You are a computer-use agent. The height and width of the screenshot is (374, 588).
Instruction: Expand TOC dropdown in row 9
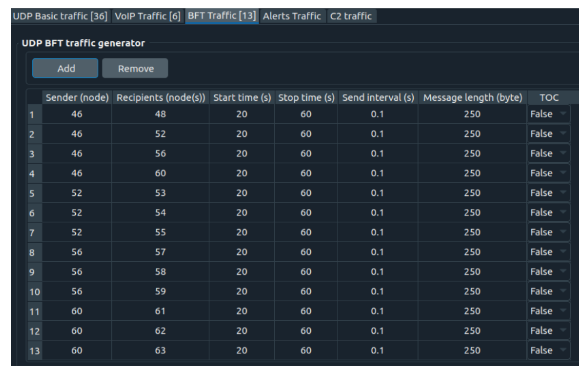(548, 271)
